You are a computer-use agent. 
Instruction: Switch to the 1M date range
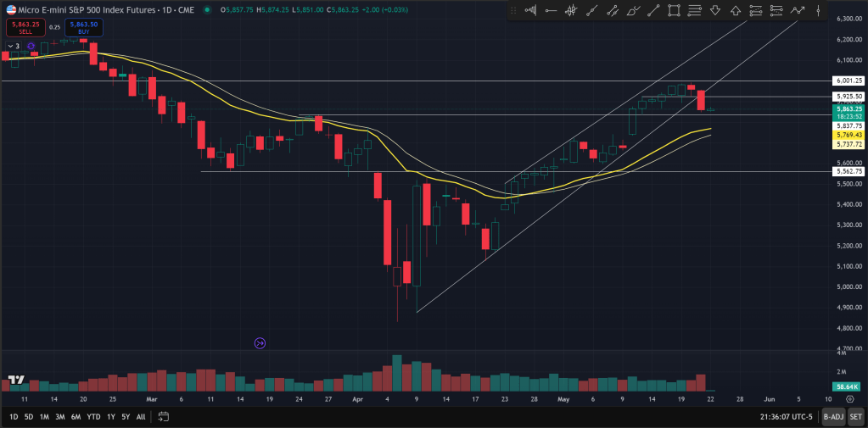[44, 417]
